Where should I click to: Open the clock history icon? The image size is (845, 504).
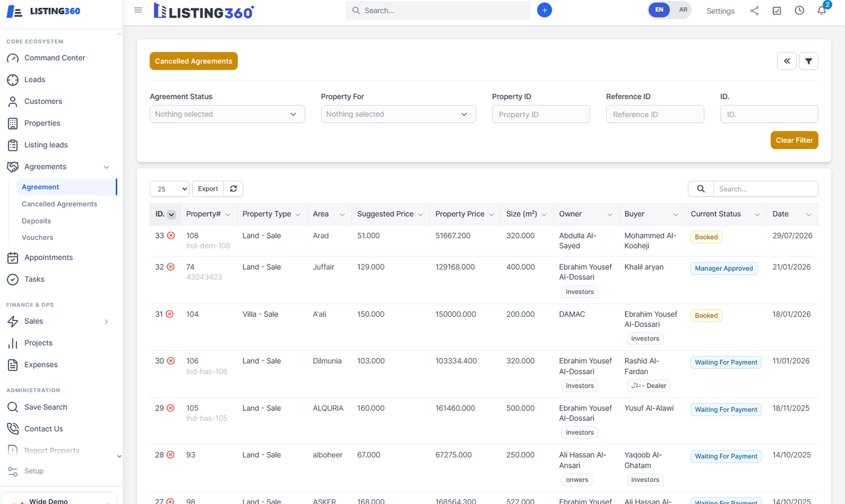[799, 10]
